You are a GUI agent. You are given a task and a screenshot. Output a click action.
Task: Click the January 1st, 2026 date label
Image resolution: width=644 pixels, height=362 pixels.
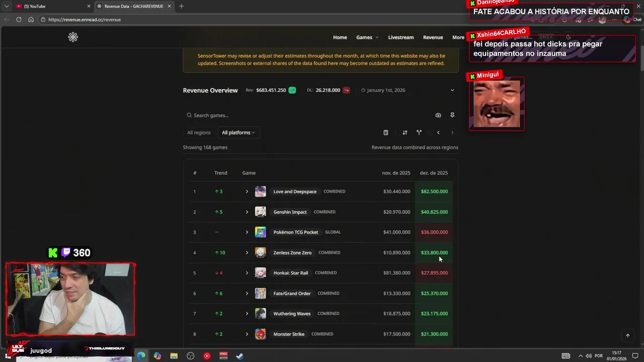[x=386, y=90]
